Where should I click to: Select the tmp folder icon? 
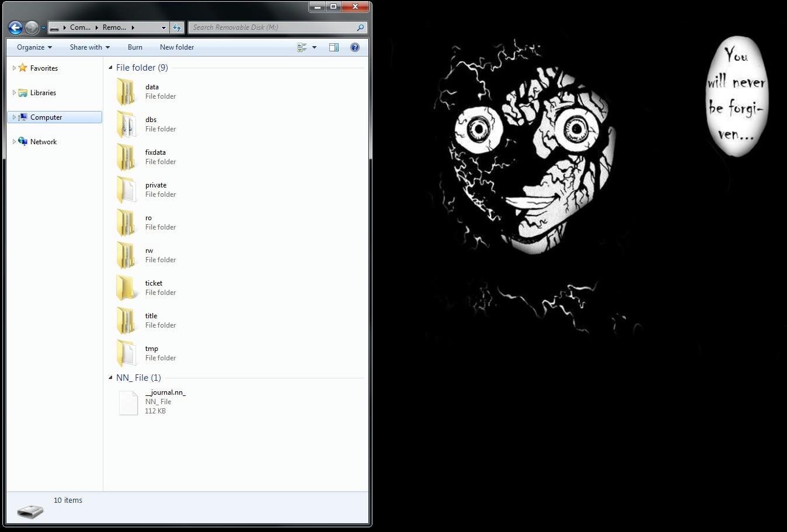click(x=126, y=353)
